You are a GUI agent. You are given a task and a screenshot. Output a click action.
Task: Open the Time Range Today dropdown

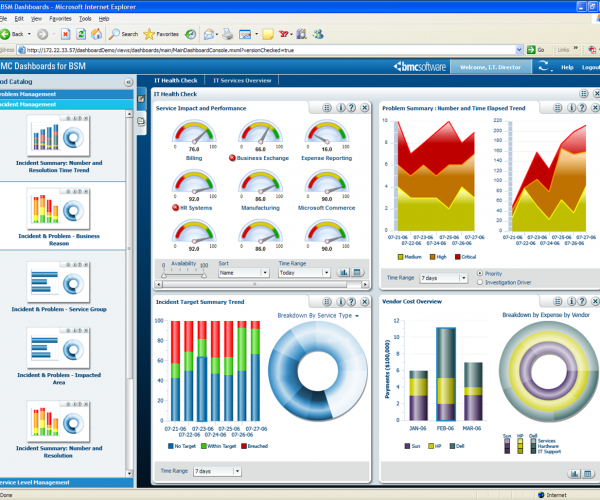click(304, 273)
